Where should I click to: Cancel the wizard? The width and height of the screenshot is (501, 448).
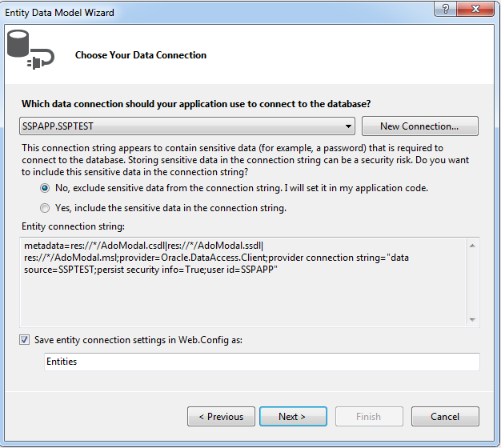point(445,417)
